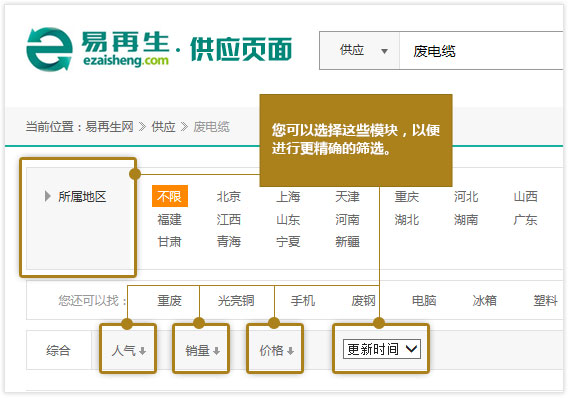569x398 pixels.
Task: Open related search 塑料
Action: (545, 300)
